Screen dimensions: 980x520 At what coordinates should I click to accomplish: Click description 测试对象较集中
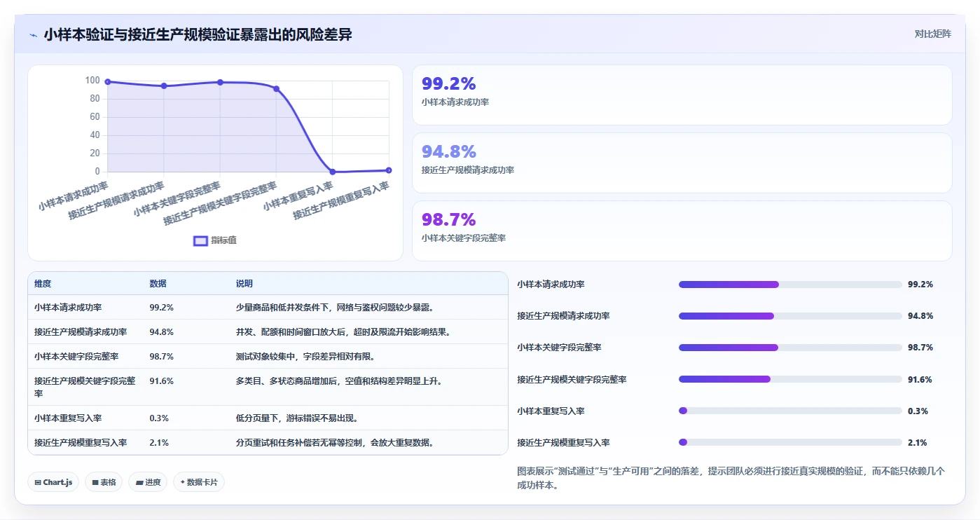click(305, 357)
